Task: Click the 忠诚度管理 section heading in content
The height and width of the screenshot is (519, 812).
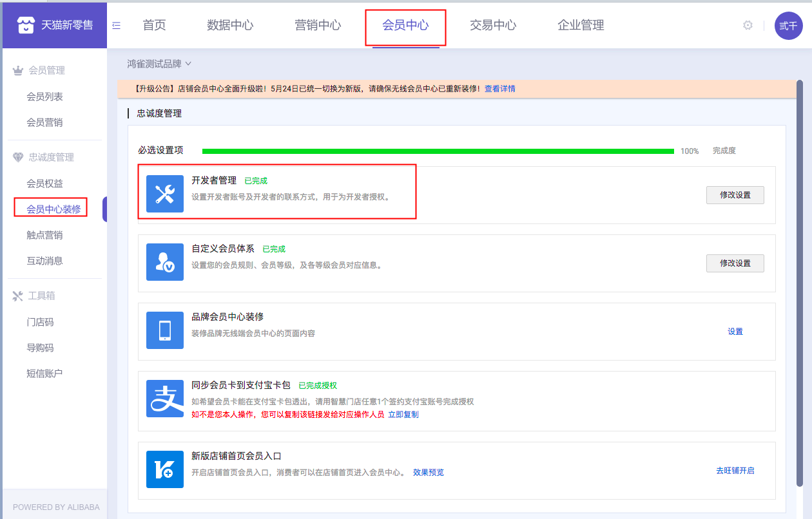Action: [159, 113]
